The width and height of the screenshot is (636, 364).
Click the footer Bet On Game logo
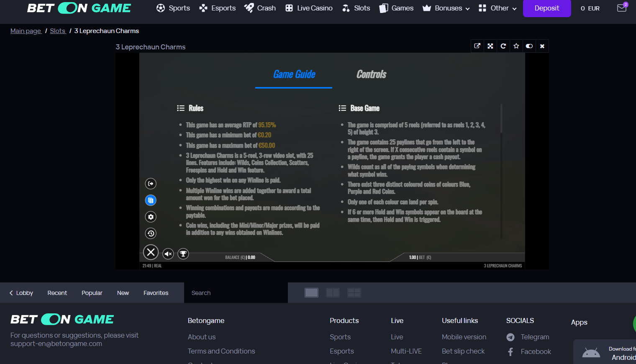(62, 319)
